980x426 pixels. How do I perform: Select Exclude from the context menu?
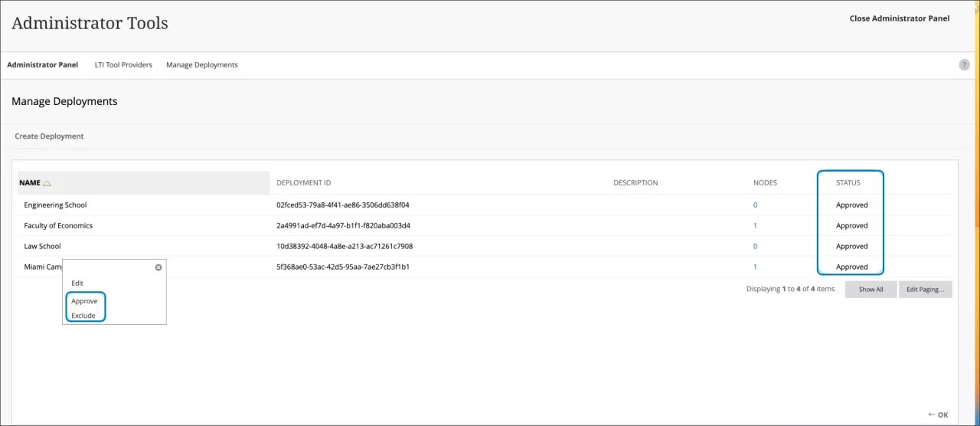pyautogui.click(x=83, y=316)
